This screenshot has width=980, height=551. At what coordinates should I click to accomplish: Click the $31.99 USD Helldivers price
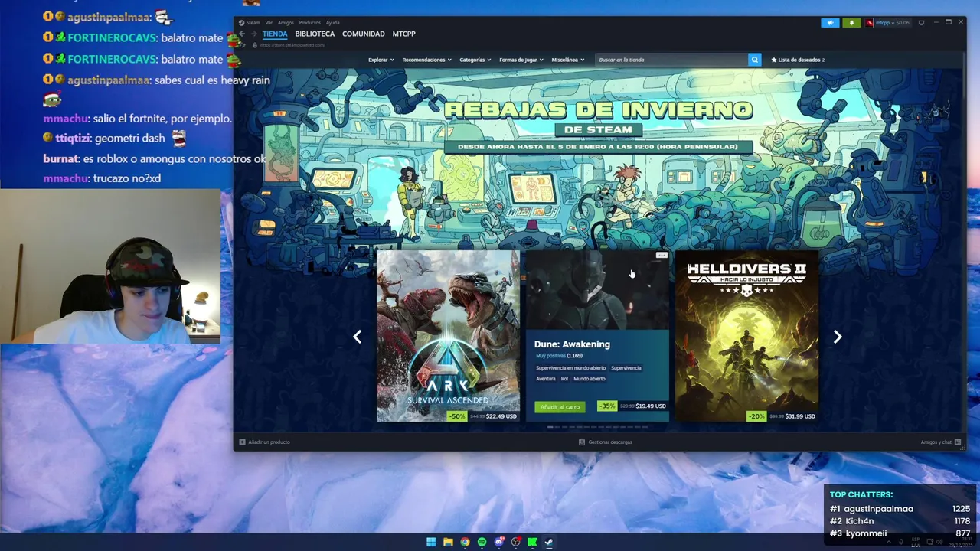pos(800,416)
